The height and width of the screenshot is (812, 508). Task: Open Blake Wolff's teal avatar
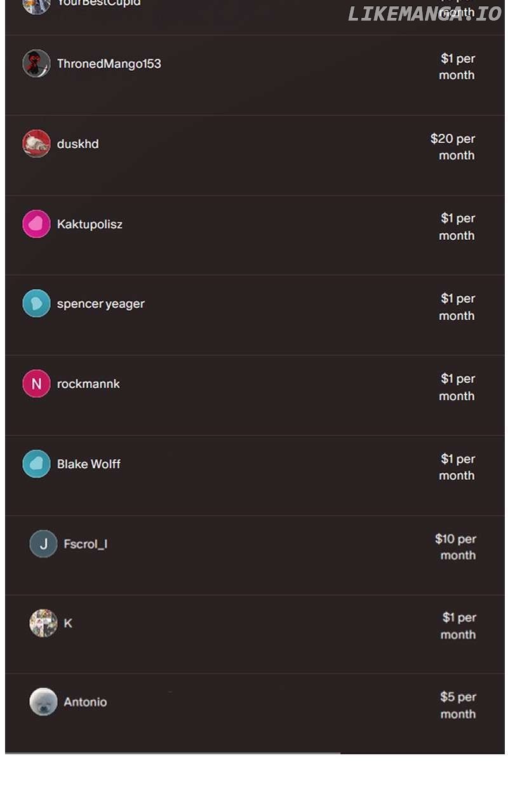tap(36, 464)
